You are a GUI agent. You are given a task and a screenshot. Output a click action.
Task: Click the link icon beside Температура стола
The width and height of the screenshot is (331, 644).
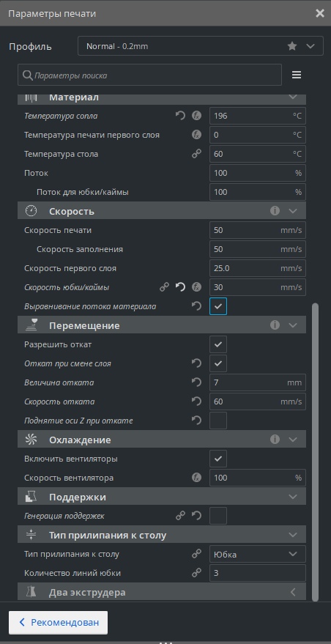197,154
